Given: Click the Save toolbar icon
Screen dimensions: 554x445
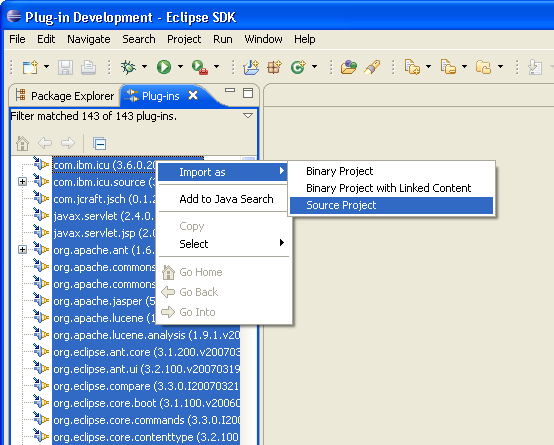Looking at the screenshot, I should 65,67.
